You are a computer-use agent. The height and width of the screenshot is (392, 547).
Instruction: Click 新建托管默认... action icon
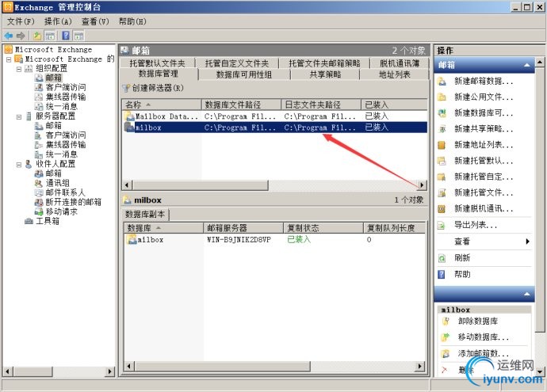coord(442,161)
